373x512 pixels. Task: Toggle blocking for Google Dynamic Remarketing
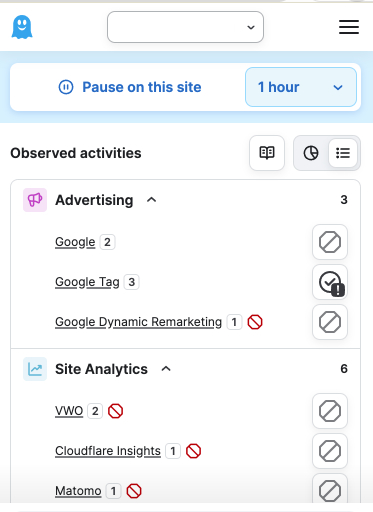(x=330, y=322)
